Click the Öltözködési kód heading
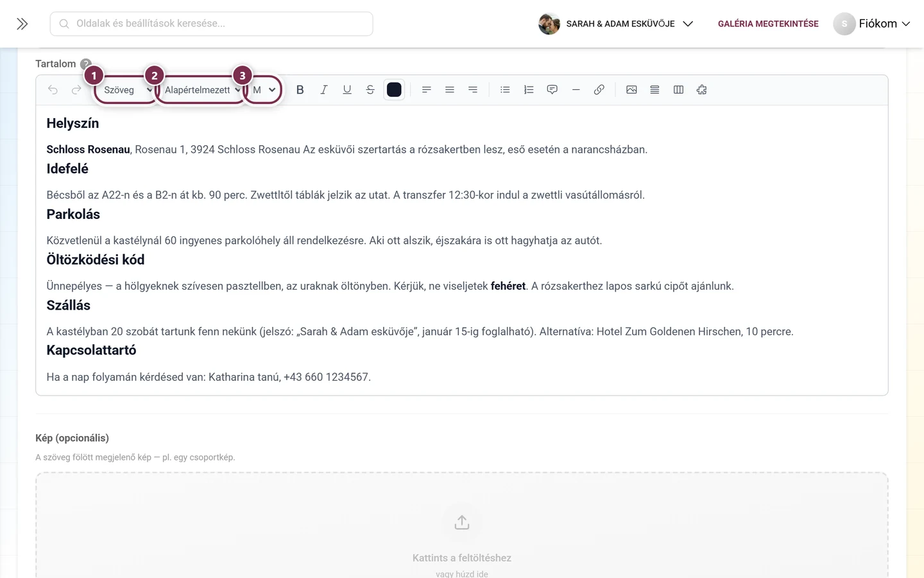The height and width of the screenshot is (578, 924). click(x=96, y=260)
